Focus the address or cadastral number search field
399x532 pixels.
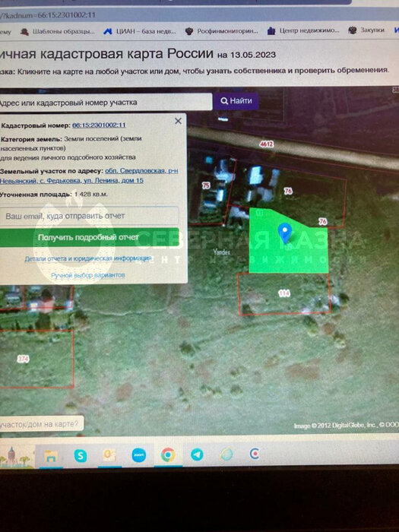pyautogui.click(x=105, y=102)
